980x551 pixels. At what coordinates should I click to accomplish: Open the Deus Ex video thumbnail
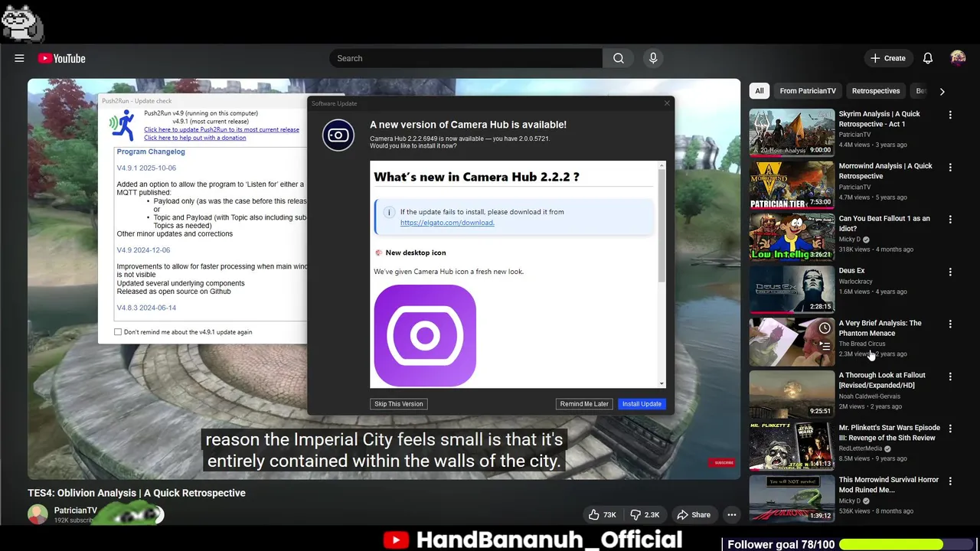792,289
